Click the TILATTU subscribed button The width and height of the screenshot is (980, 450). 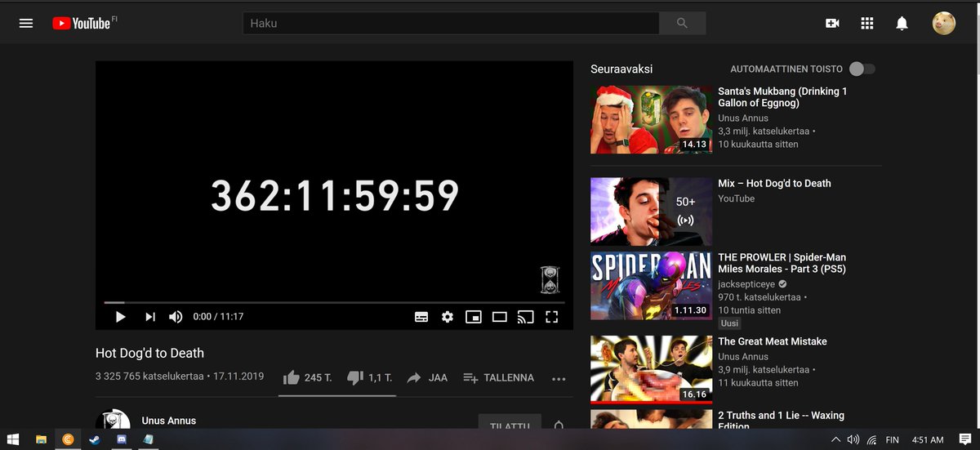coord(510,422)
